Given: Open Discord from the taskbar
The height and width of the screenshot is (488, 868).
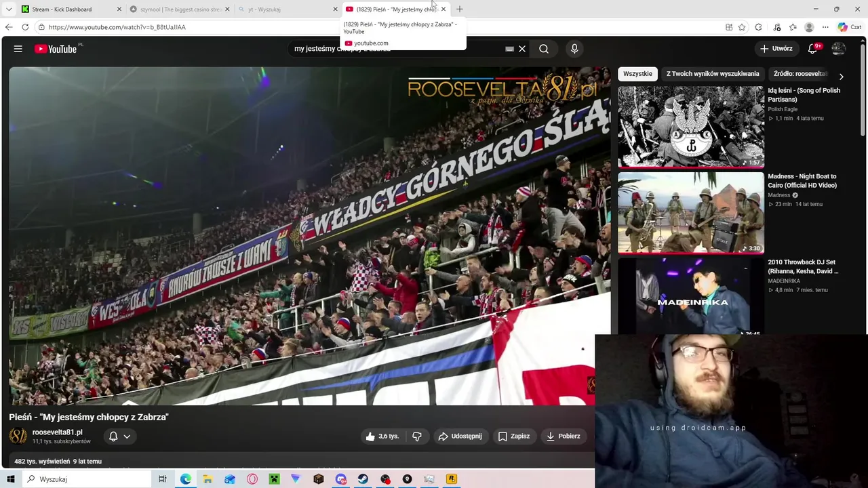Looking at the screenshot, I should coord(341,479).
